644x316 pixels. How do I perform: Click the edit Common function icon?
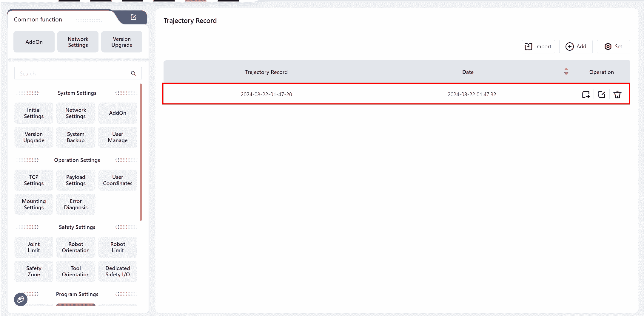coord(133,17)
